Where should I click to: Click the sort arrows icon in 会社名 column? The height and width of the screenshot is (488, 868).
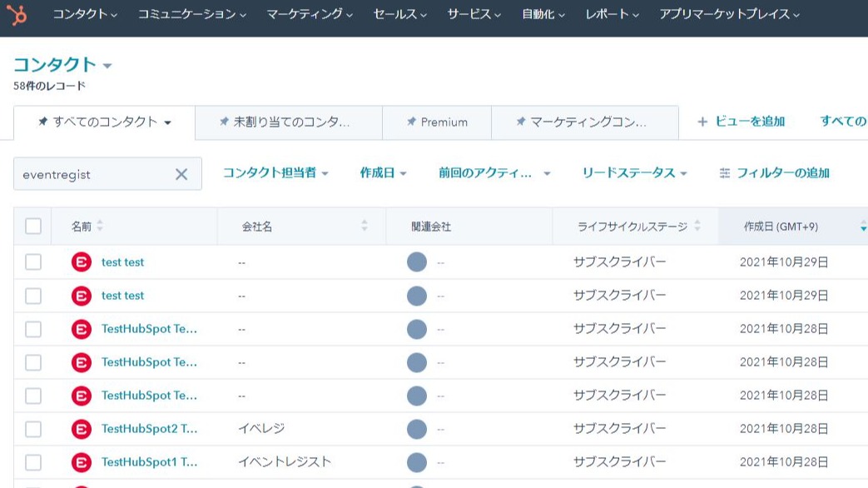[365, 227]
